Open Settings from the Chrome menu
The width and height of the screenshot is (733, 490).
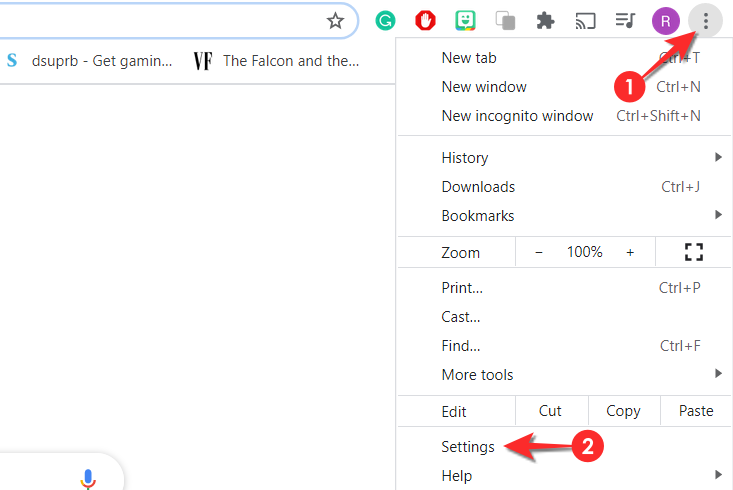coord(564,447)
